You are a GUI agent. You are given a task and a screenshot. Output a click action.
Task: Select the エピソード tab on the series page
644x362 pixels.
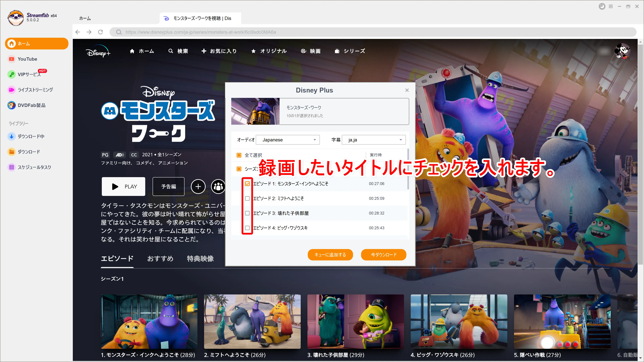[117, 259]
